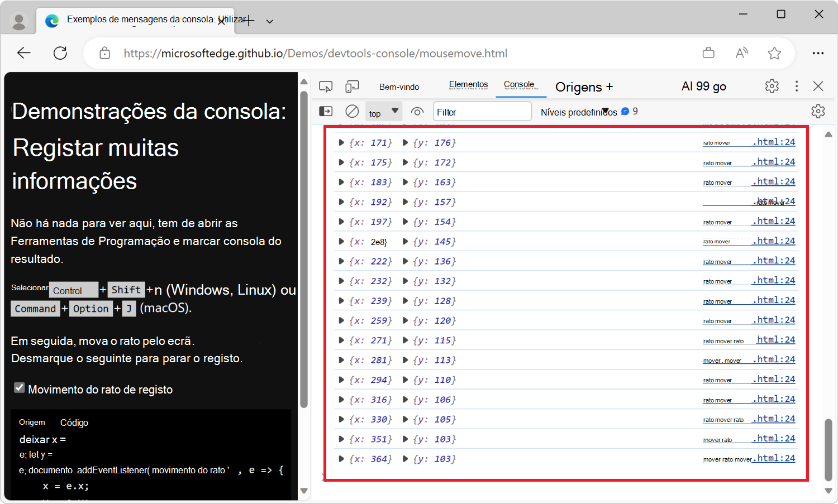Click webpage scroll down arrow
Viewport: 838px width, 504px height.
point(304,491)
